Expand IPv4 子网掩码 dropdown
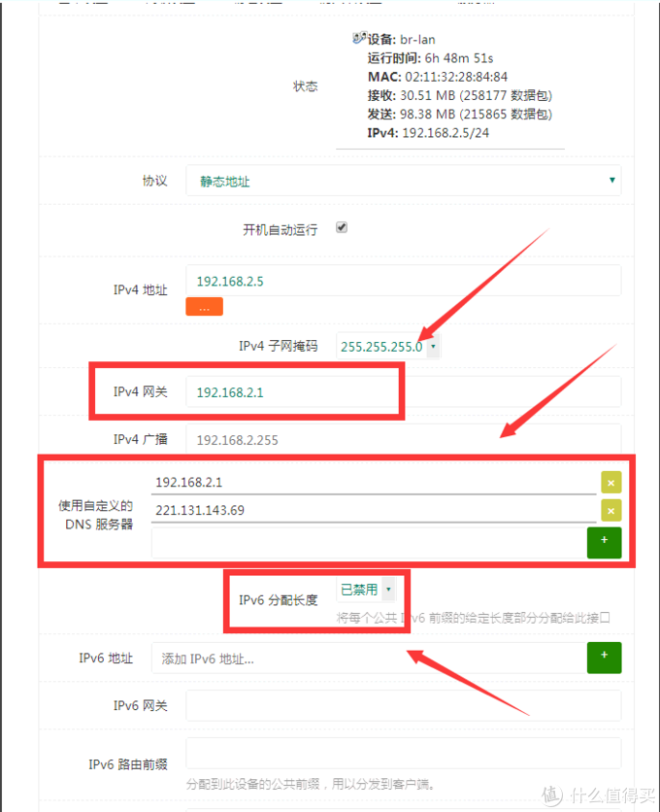Image resolution: width=660 pixels, height=812 pixels. click(388, 346)
